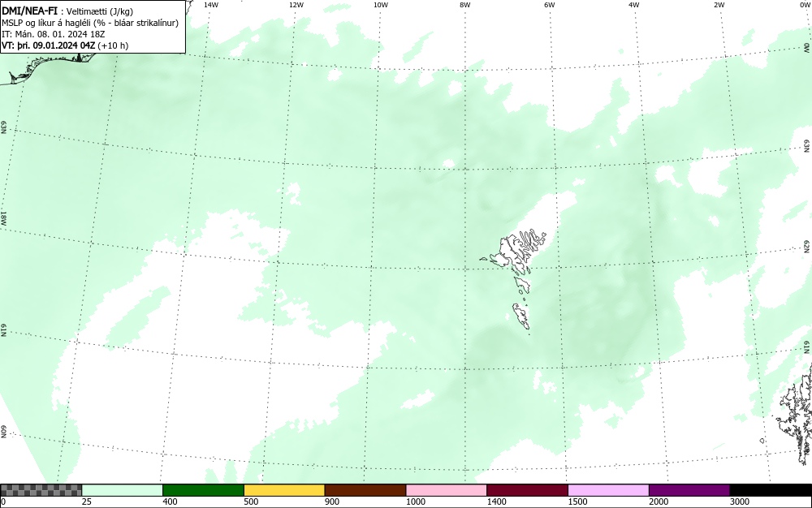812x508 pixels.
Task: Click the 62N label on the right edge
Action: pyautogui.click(x=807, y=246)
